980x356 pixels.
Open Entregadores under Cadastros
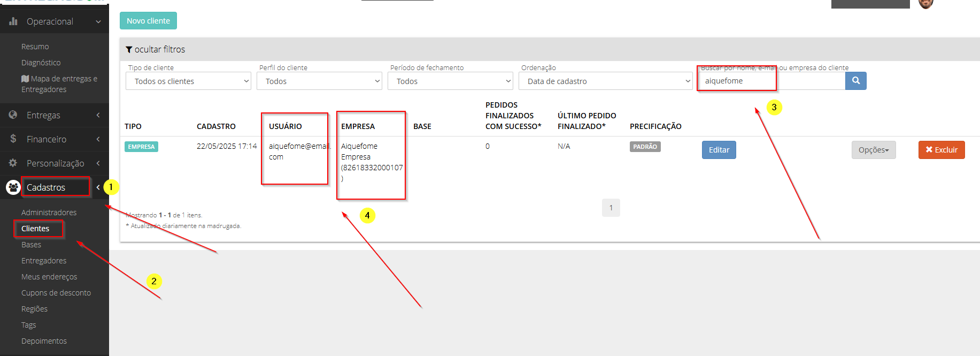(x=44, y=261)
